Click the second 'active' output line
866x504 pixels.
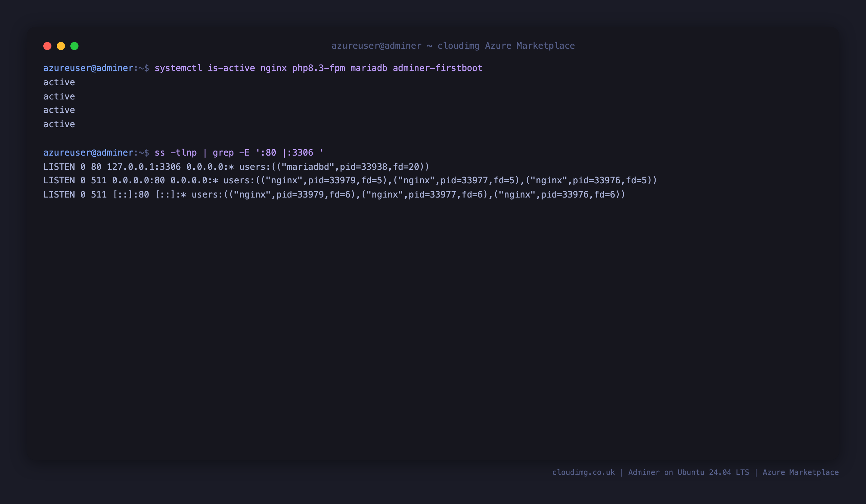pos(59,96)
